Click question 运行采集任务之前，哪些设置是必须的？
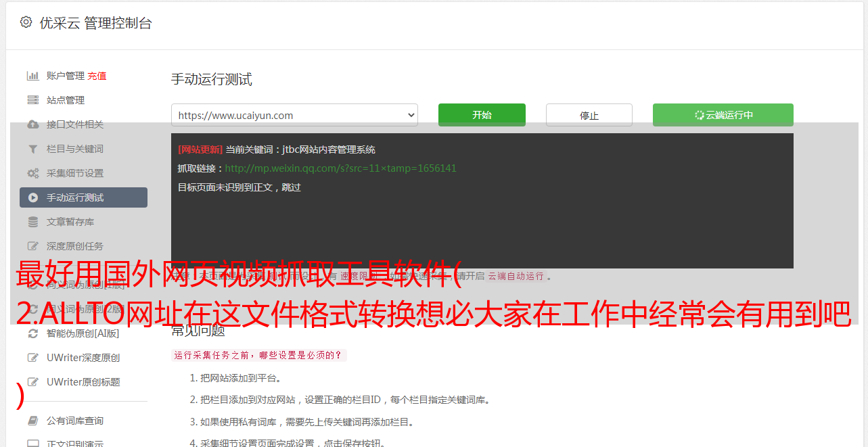 point(258,355)
